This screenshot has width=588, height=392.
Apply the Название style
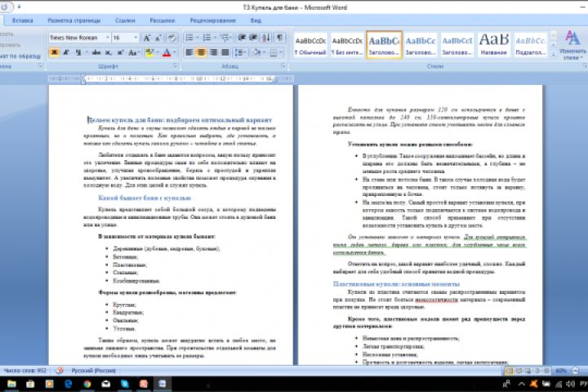(x=494, y=45)
